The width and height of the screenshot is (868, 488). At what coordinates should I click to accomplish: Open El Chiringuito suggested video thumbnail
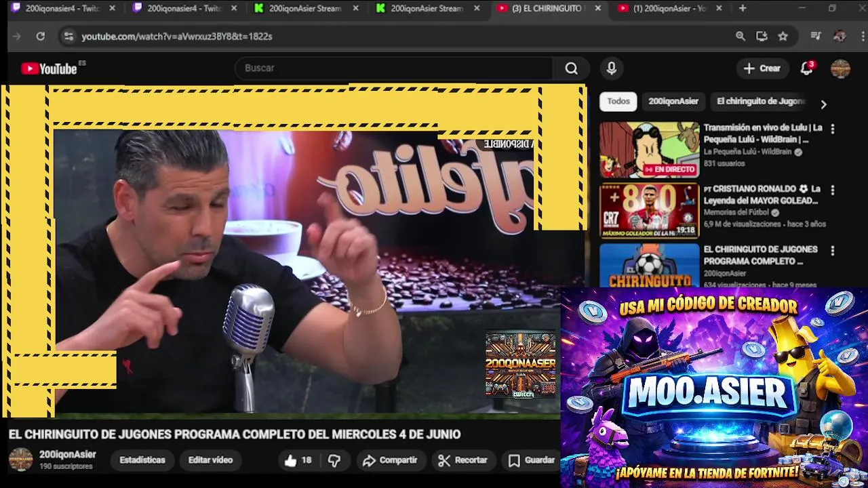click(x=649, y=265)
